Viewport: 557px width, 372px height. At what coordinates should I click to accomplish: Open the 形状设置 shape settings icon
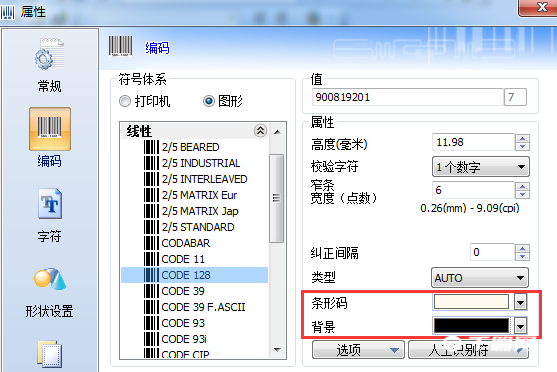(50, 279)
